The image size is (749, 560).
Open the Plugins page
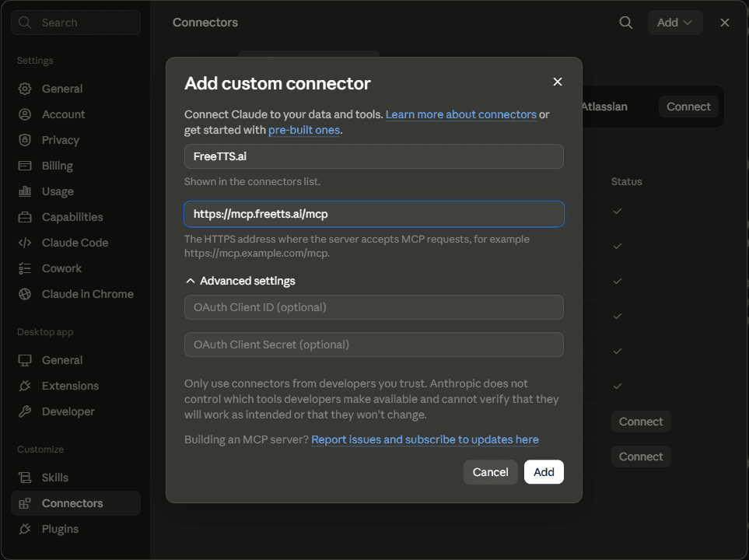tap(75, 529)
